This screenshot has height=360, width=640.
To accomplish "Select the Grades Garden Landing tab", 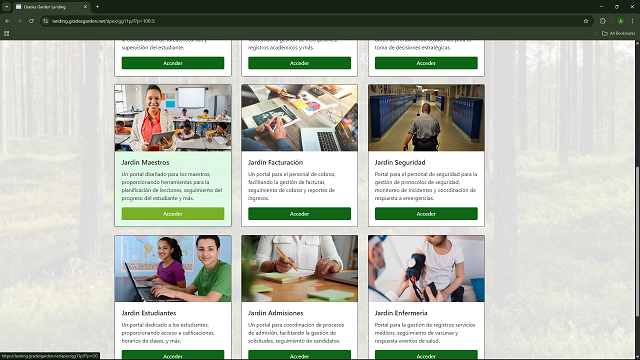I will pyautogui.click(x=51, y=7).
